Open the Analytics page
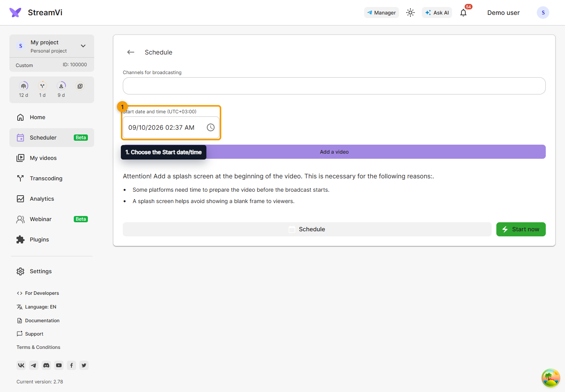The image size is (565, 392). [52, 199]
